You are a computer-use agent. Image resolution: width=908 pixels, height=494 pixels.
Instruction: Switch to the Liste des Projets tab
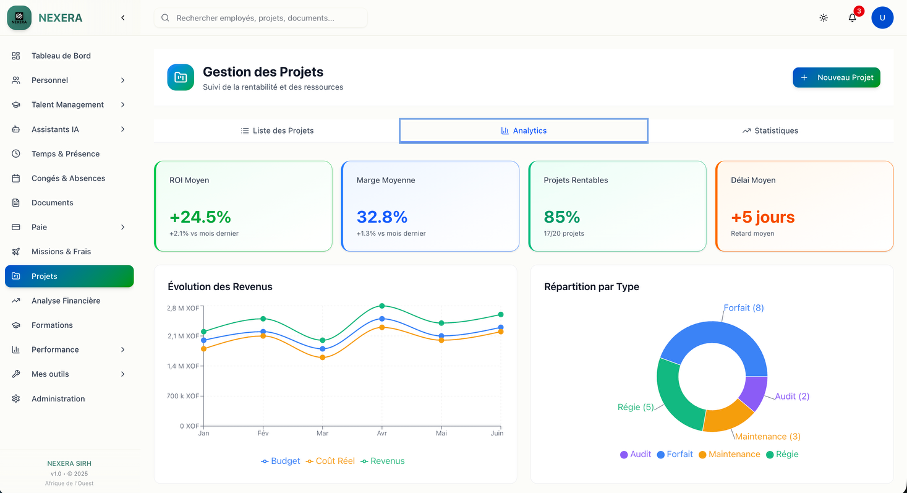click(277, 131)
